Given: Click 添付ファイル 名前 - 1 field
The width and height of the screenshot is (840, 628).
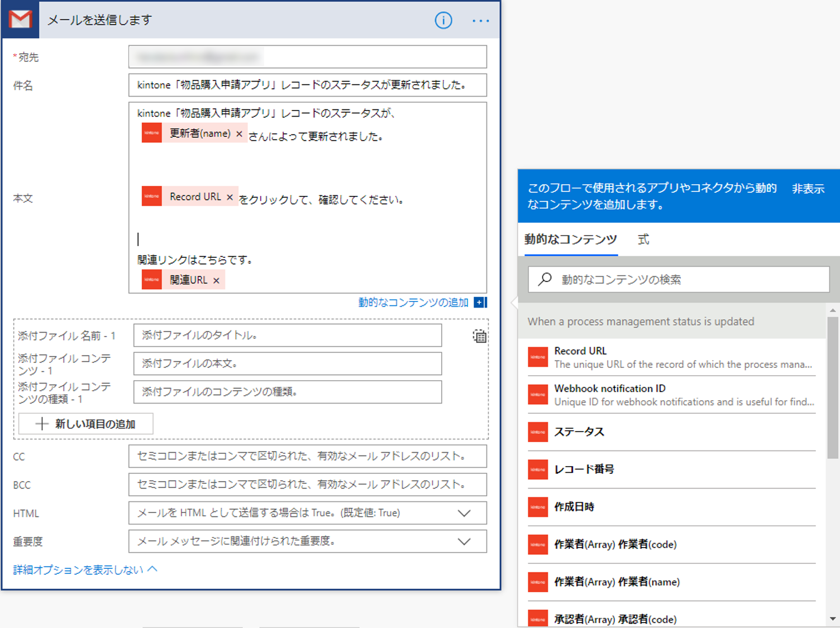Looking at the screenshot, I should click(288, 335).
